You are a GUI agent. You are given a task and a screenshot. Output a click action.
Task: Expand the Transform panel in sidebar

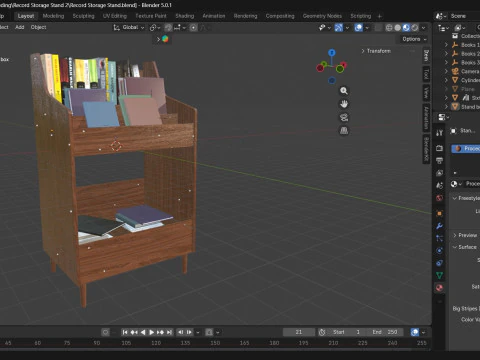click(x=376, y=51)
